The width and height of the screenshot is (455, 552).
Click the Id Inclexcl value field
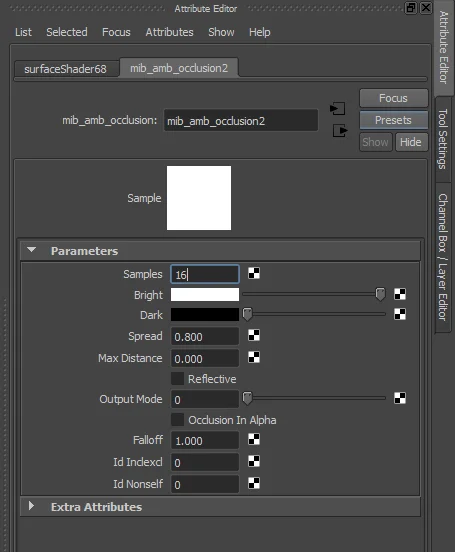(x=205, y=462)
